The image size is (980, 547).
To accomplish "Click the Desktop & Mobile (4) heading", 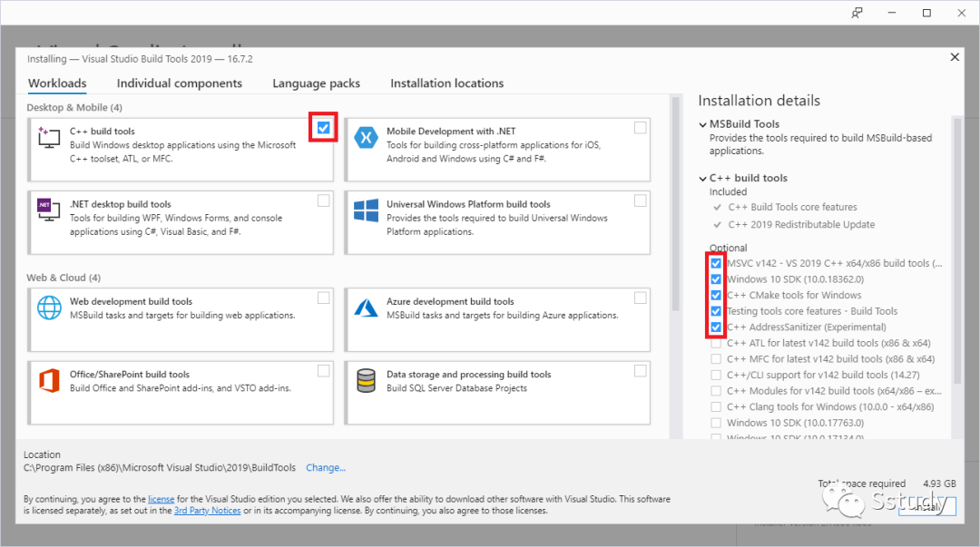I will tap(74, 108).
